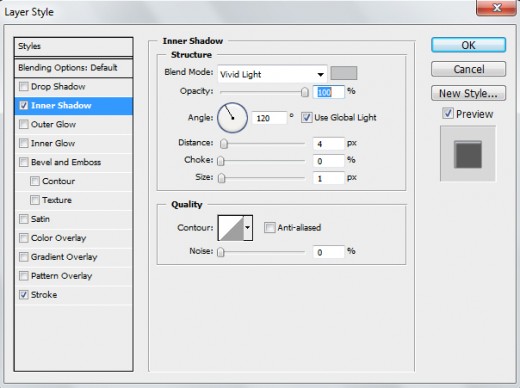Tick the Bevel and Emboss checkbox
Image resolution: width=520 pixels, height=388 pixels.
point(24,162)
